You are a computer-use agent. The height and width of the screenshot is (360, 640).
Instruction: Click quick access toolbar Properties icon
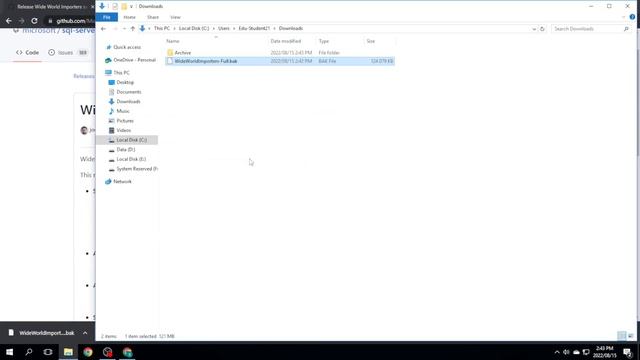(x=115, y=7)
